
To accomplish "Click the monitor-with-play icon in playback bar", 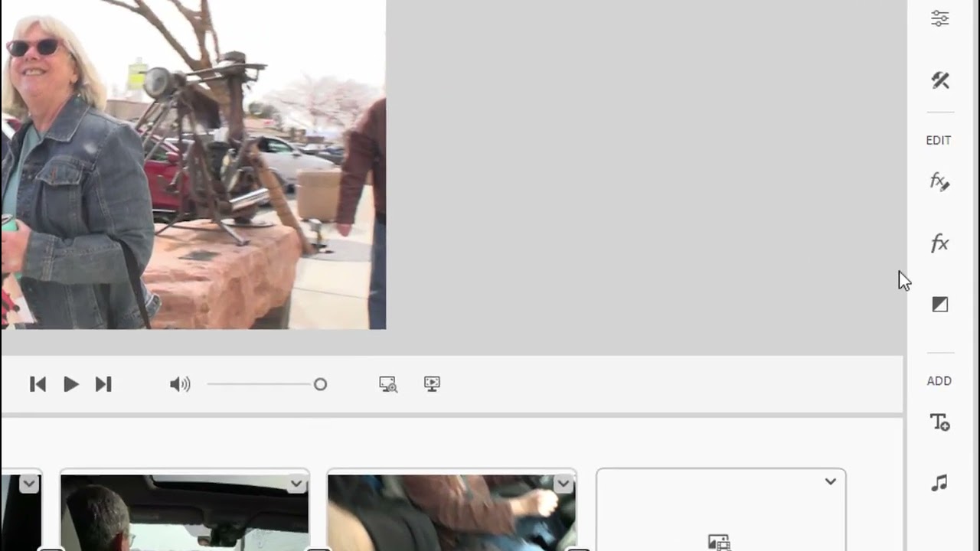I will point(432,384).
